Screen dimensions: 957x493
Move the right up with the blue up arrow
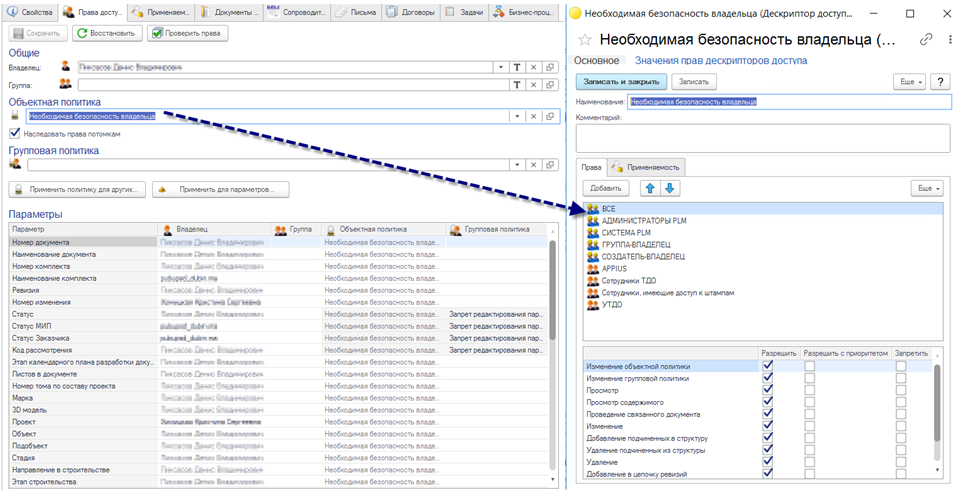649,189
